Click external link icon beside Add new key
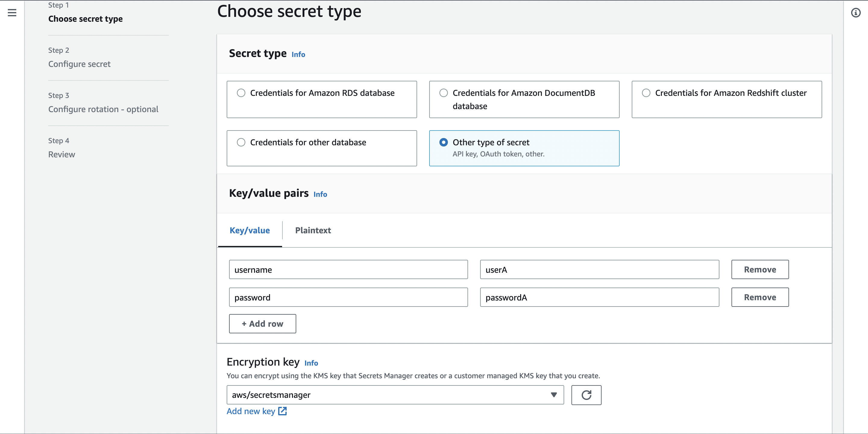This screenshot has width=868, height=434. click(x=282, y=411)
